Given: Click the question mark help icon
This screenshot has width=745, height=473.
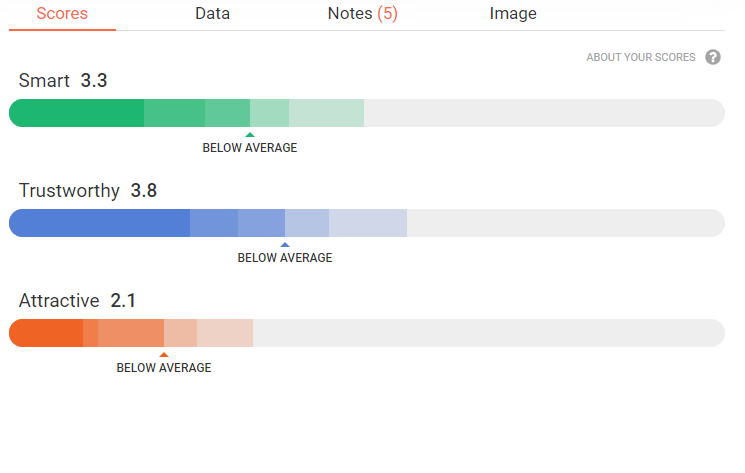Looking at the screenshot, I should [x=713, y=57].
